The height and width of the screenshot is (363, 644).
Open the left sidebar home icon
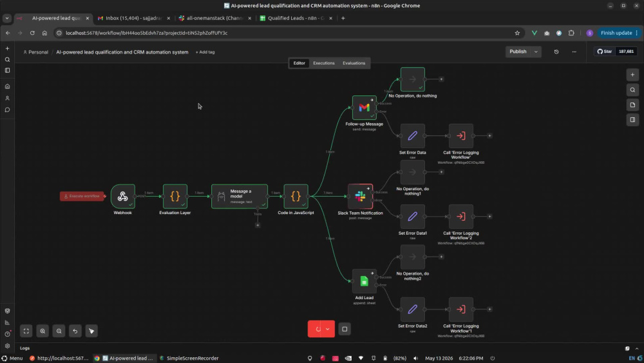tap(7, 86)
